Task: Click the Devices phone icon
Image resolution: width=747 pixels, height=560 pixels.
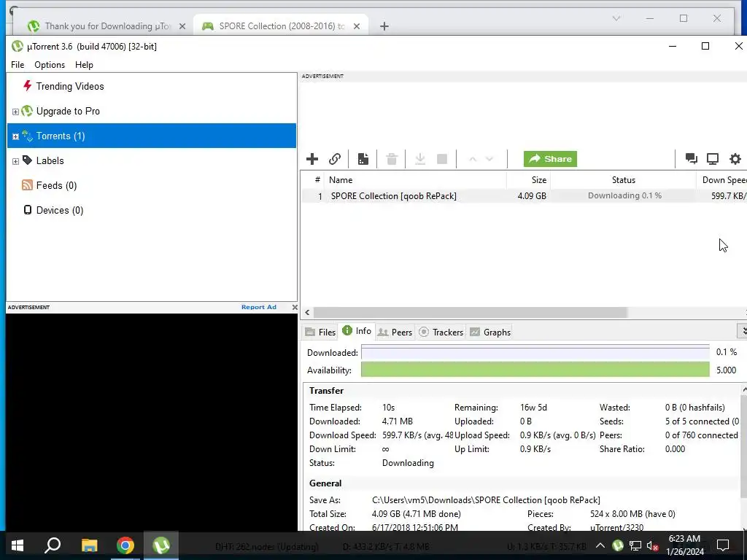Action: coord(28,209)
